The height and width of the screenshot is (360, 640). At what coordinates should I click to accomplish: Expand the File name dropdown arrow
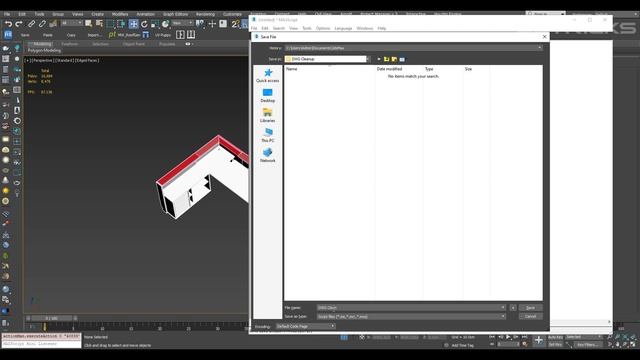coord(503,307)
